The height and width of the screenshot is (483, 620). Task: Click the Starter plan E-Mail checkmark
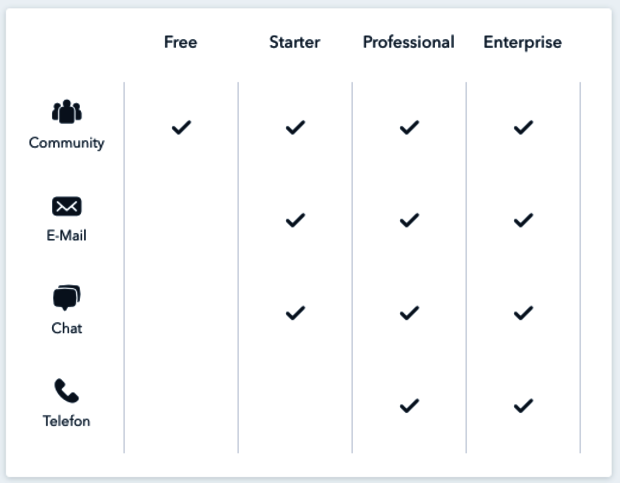point(295,220)
